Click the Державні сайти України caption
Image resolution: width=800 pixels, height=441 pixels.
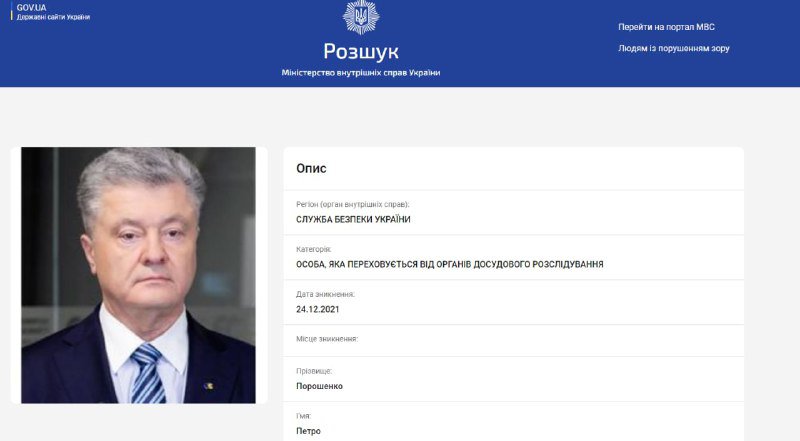click(x=54, y=17)
